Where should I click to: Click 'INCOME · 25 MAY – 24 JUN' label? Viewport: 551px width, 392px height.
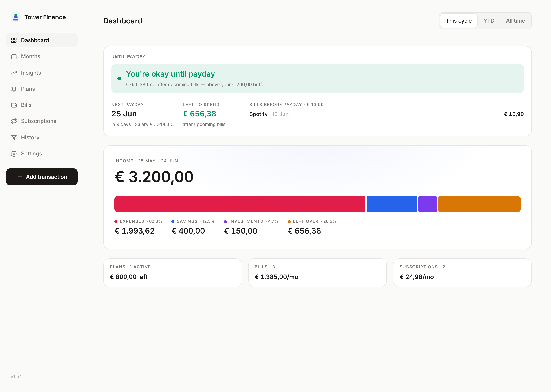coord(146,161)
